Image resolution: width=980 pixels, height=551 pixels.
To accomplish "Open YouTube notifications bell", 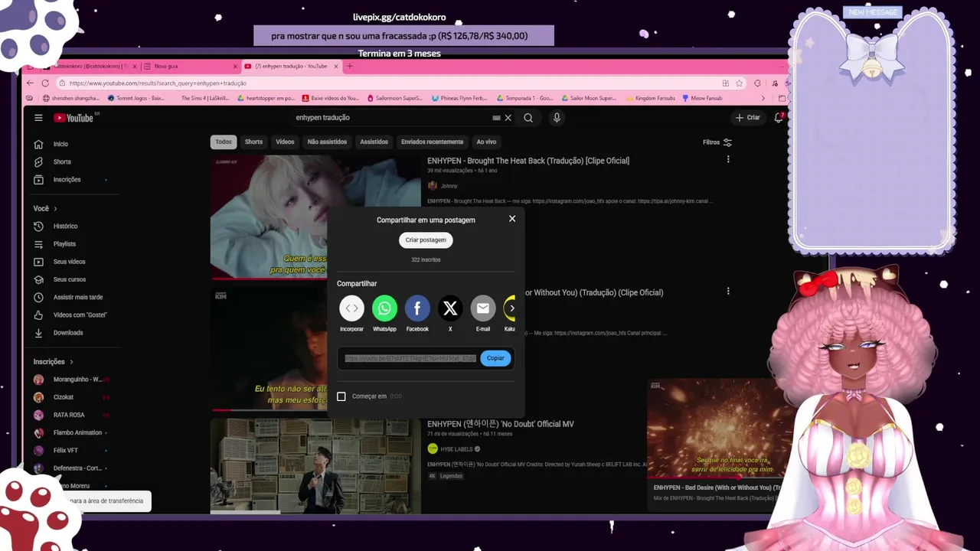I will coord(779,118).
